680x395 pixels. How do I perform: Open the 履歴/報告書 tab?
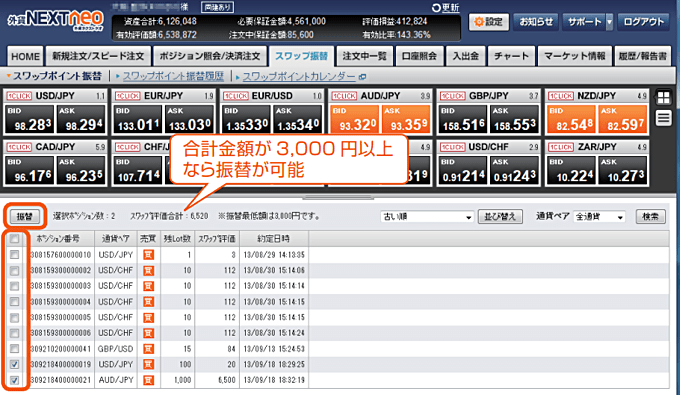pos(643,56)
